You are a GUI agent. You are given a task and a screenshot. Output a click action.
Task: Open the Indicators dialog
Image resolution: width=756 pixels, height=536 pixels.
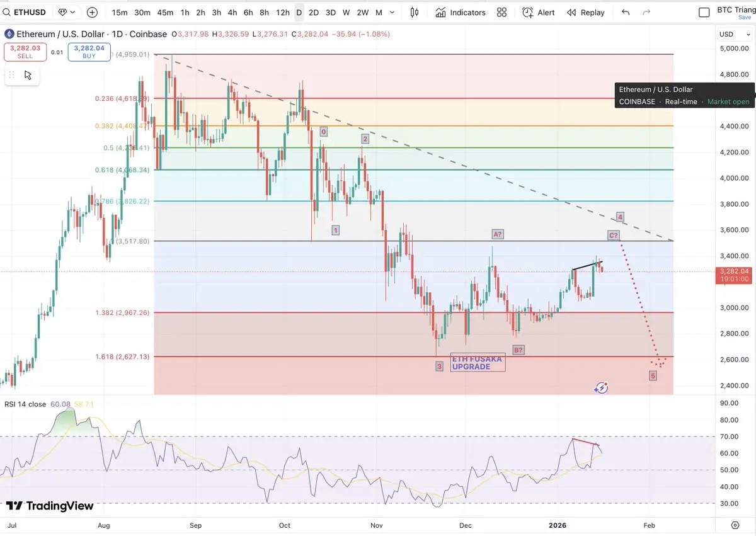pos(461,12)
